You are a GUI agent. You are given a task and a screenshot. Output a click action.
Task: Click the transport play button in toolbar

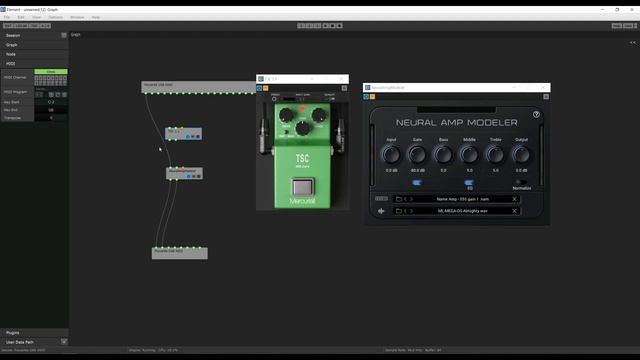click(325, 26)
